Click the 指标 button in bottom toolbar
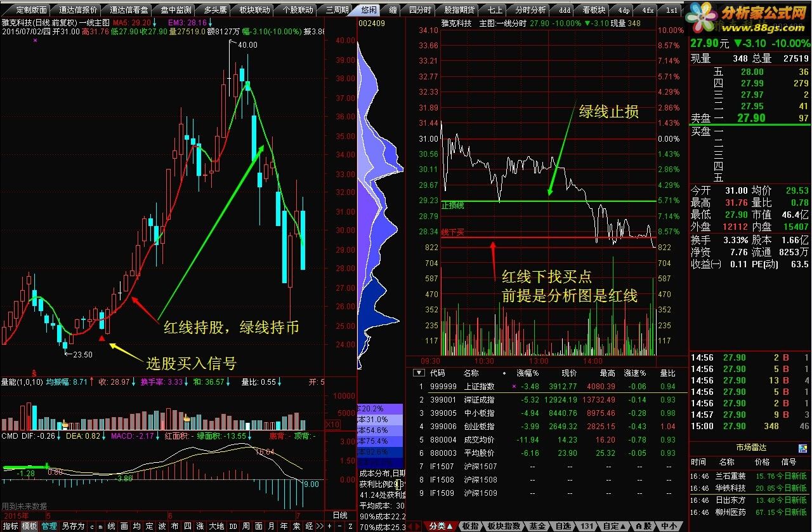This screenshot has height=532, width=812. pyautogui.click(x=10, y=526)
